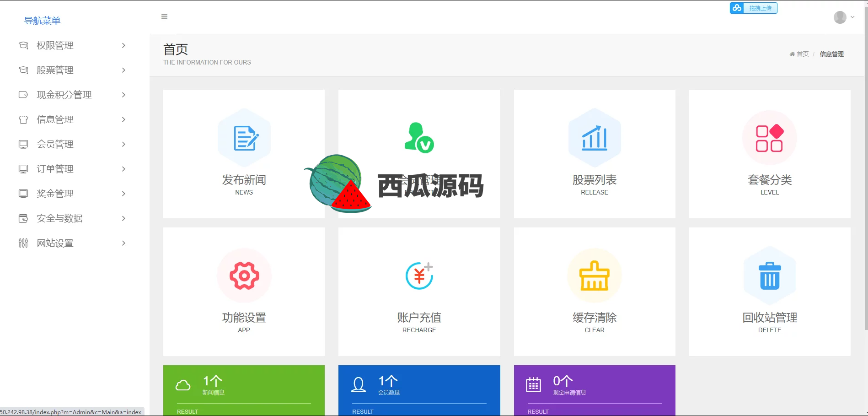Open the 缓存清除 yellow broom icon
The height and width of the screenshot is (416, 868).
pyautogui.click(x=595, y=276)
